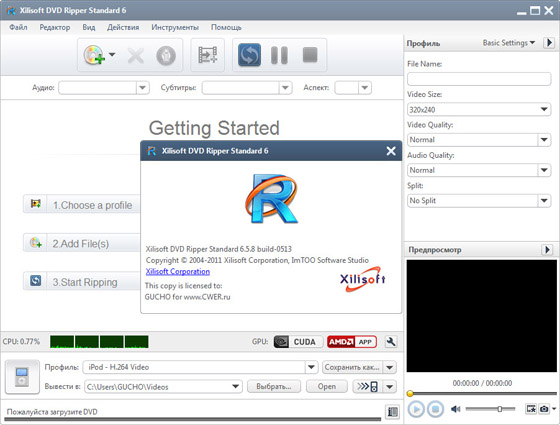This screenshot has height=425, width=560.
Task: Play the preview video
Action: pyautogui.click(x=416, y=409)
